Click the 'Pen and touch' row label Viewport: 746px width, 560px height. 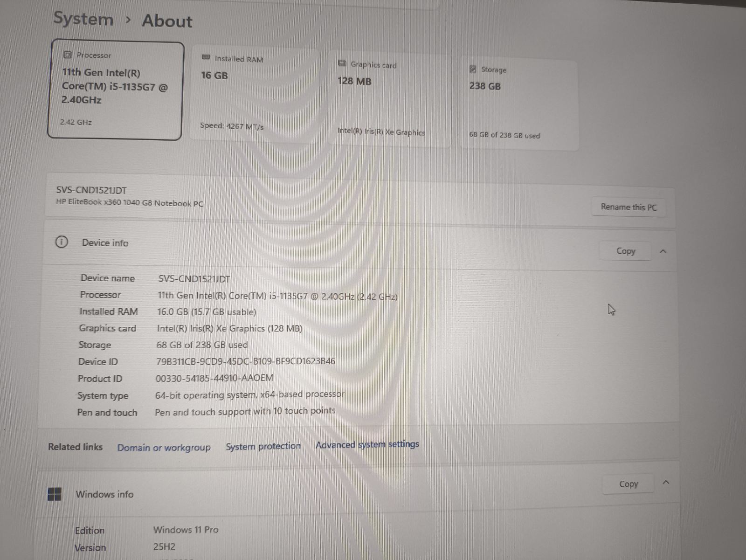[107, 413]
